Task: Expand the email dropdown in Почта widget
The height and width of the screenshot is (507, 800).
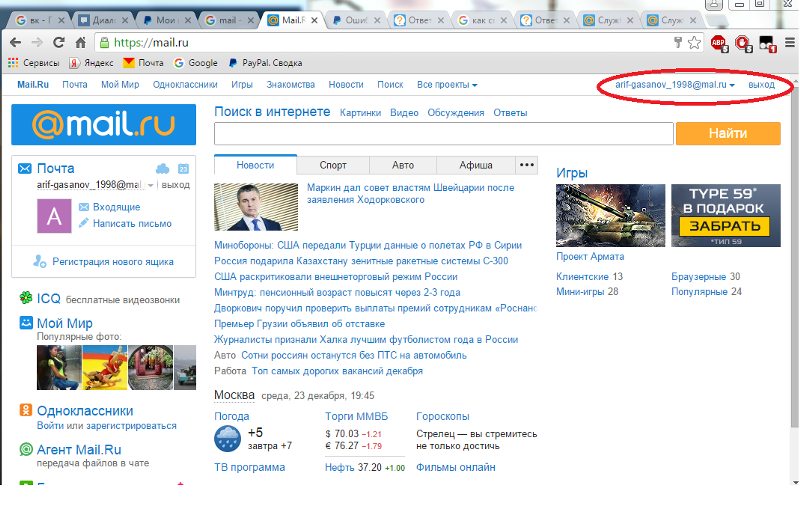Action: tap(151, 185)
